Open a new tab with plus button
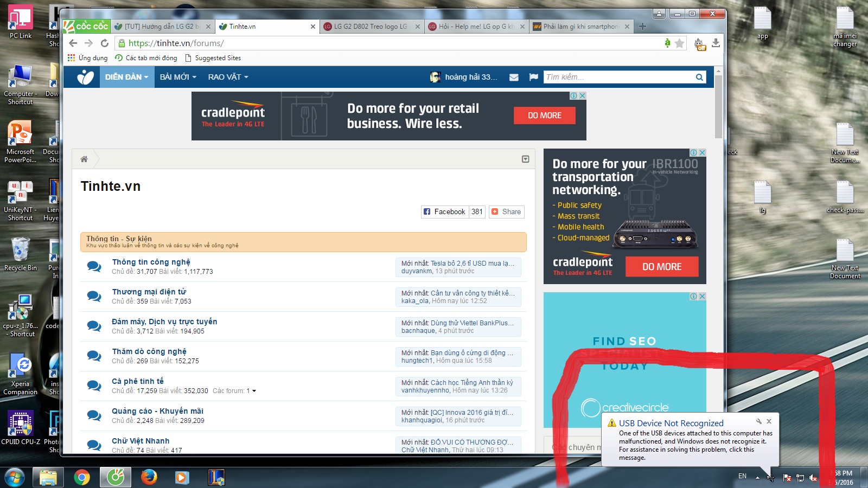Viewport: 868px width, 488px height. coord(642,26)
